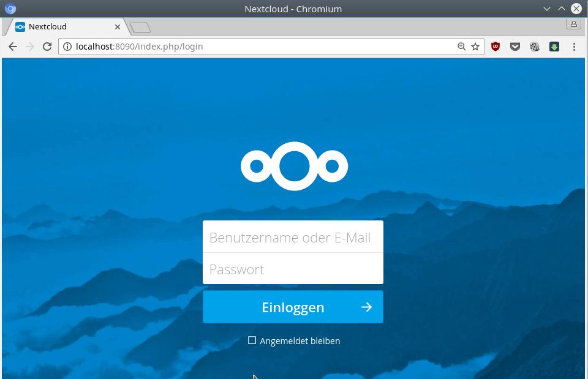
Task: Focus the Passwort field
Action: point(293,269)
